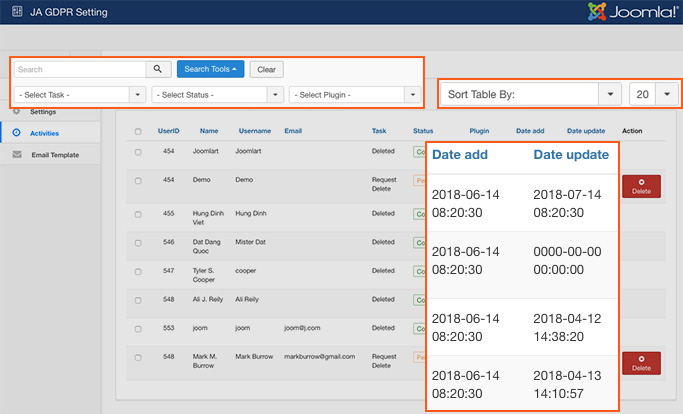
Task: Click the Settings gear icon in sidebar
Action: click(16, 112)
